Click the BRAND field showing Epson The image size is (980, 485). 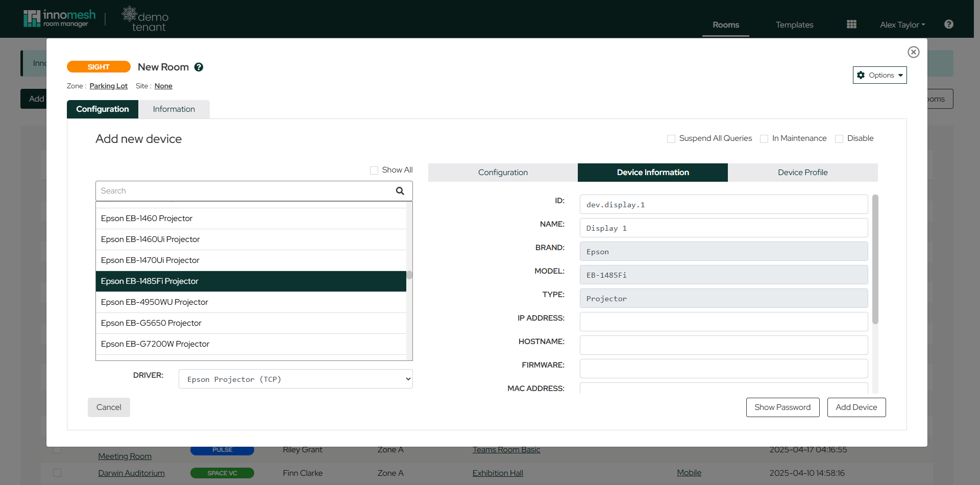pos(724,251)
